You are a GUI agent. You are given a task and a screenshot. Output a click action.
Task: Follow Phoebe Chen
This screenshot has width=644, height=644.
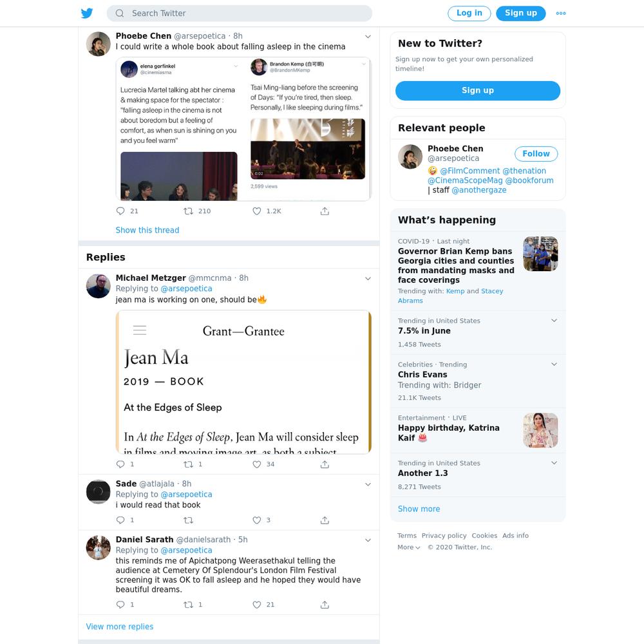(536, 154)
